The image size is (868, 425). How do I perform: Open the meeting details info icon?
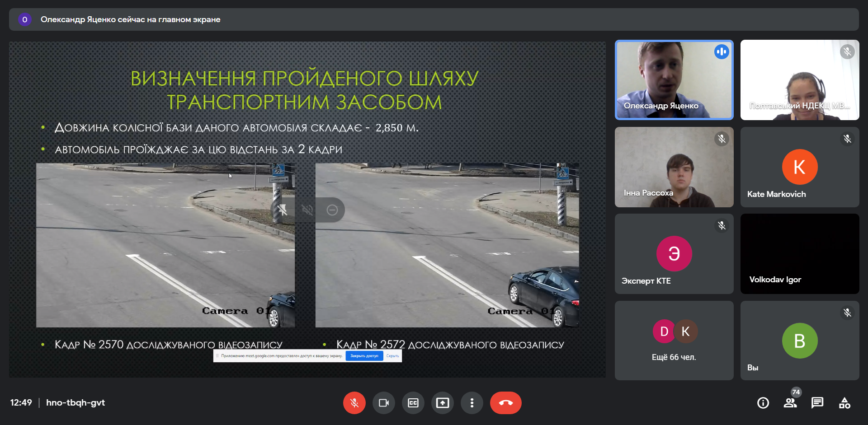click(x=763, y=403)
